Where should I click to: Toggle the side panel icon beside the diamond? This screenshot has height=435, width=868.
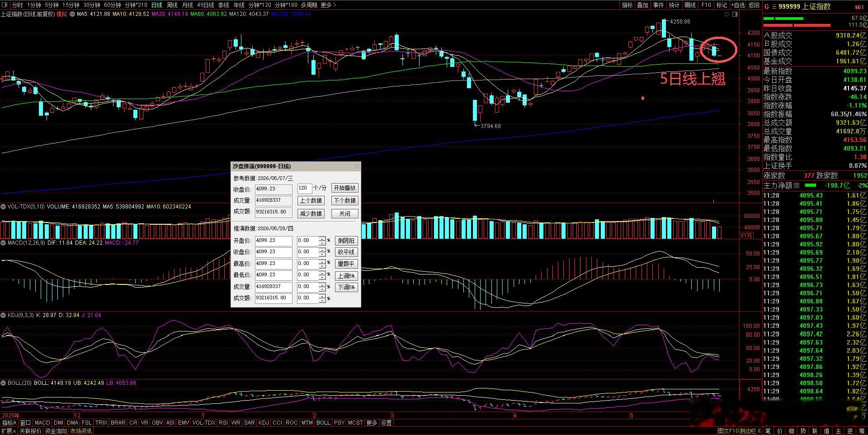(x=735, y=14)
